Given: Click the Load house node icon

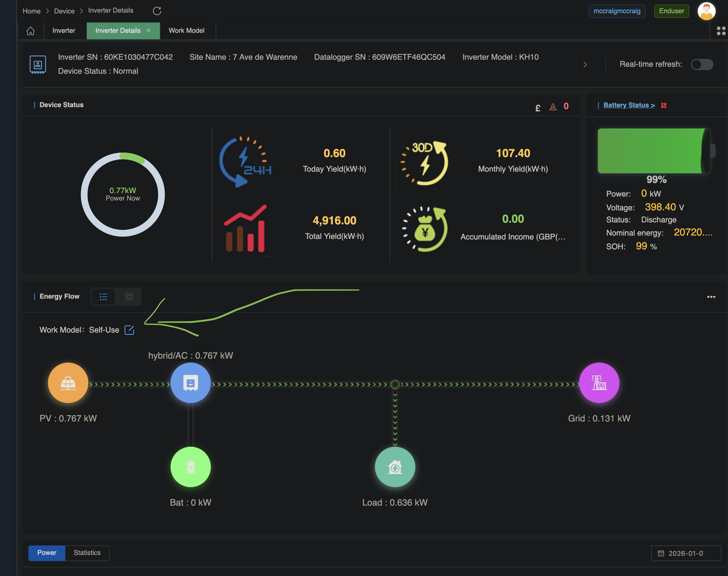Looking at the screenshot, I should pyautogui.click(x=395, y=467).
